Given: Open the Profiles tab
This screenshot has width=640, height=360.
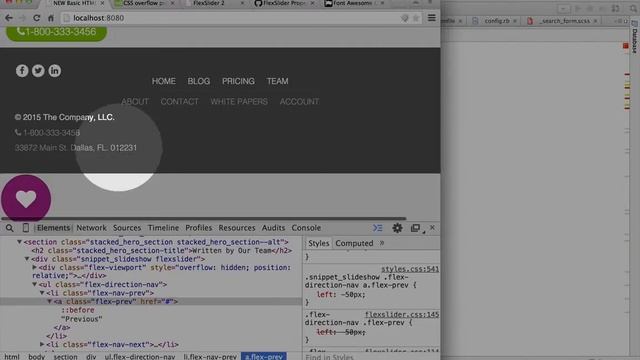Looking at the screenshot, I should coord(198,228).
